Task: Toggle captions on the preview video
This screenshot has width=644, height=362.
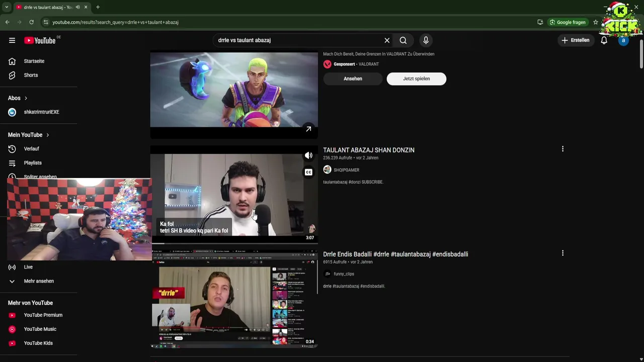Action: coord(308,172)
